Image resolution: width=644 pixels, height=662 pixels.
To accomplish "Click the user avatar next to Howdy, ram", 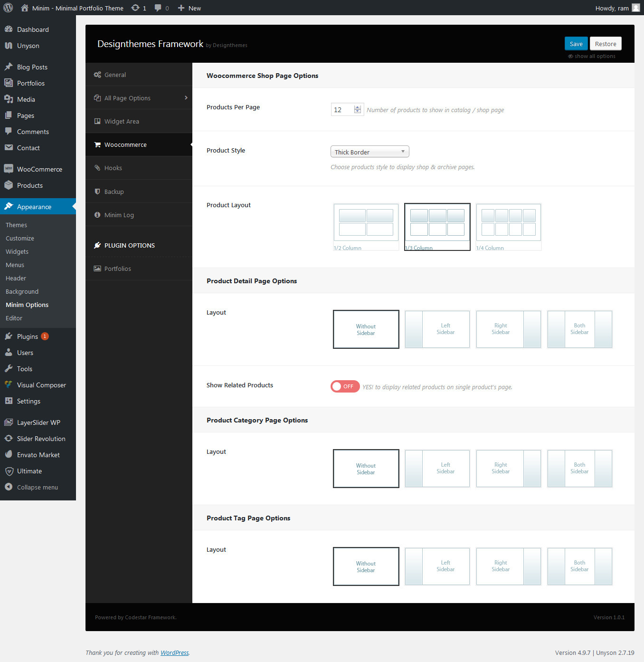I will [636, 8].
